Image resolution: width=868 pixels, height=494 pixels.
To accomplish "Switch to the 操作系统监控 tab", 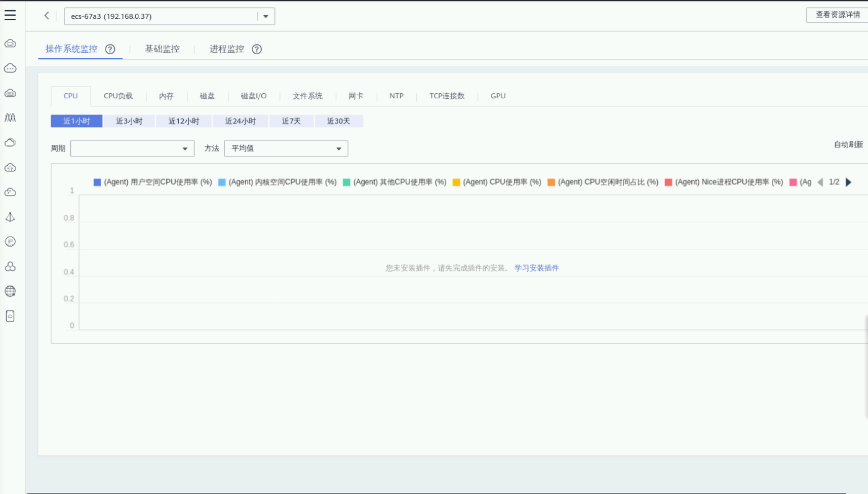I will 71,49.
